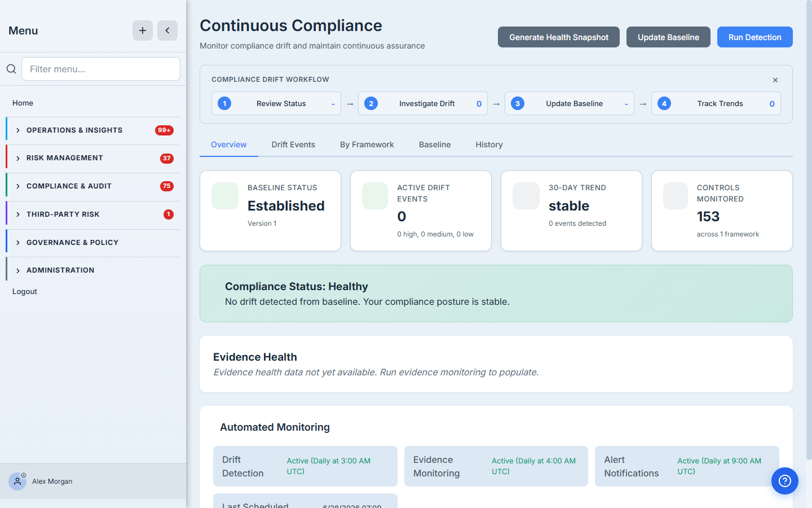Expand Operations & Insights section
Viewport: 812px width, 508px height.
coord(94,130)
